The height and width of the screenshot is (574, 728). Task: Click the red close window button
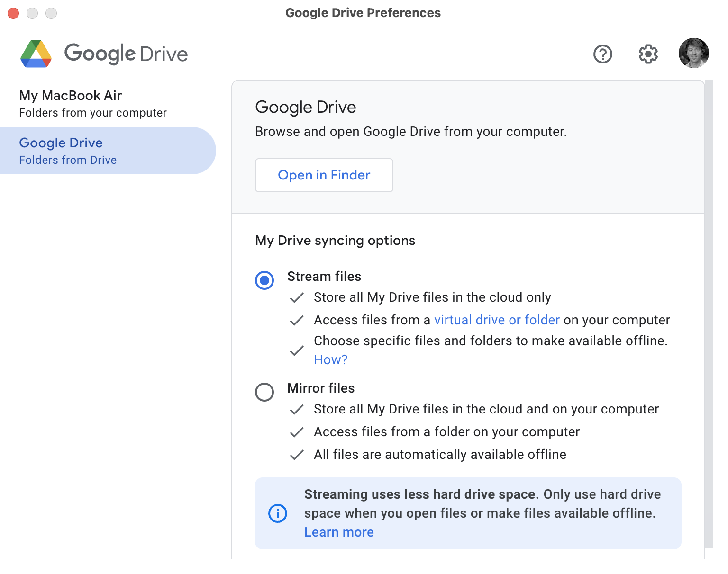[x=13, y=13]
